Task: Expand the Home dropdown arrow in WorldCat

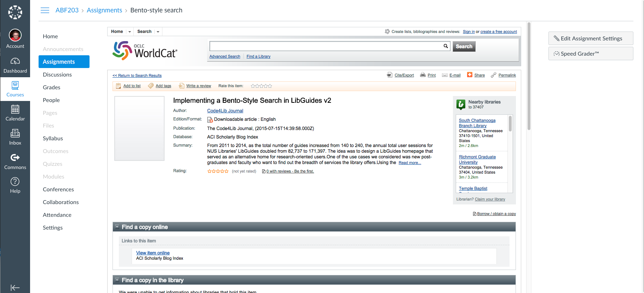Action: click(x=130, y=32)
